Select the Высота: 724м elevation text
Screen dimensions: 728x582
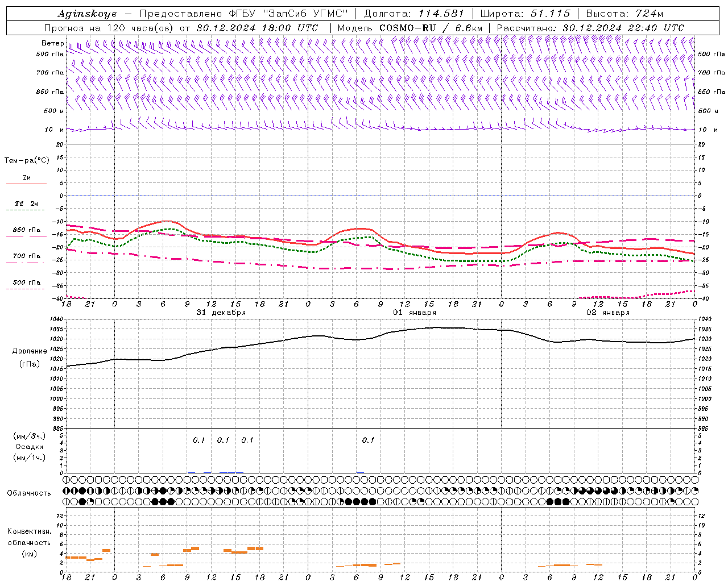(x=624, y=14)
